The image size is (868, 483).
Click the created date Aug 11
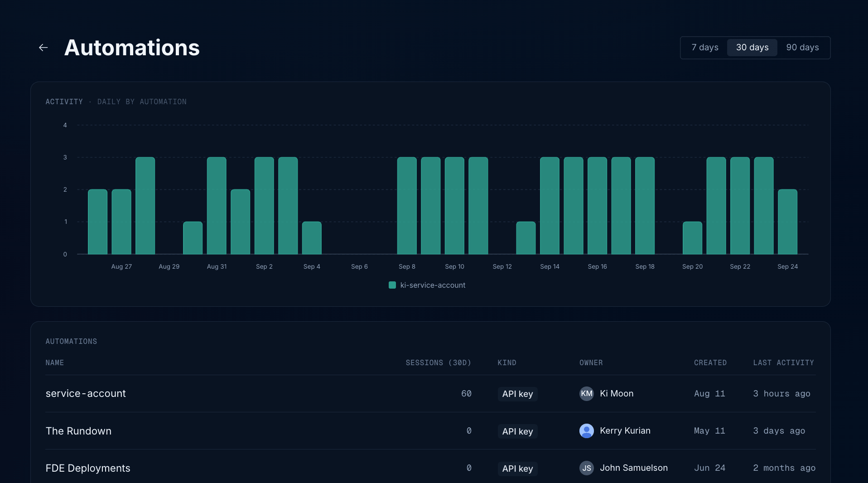click(709, 394)
